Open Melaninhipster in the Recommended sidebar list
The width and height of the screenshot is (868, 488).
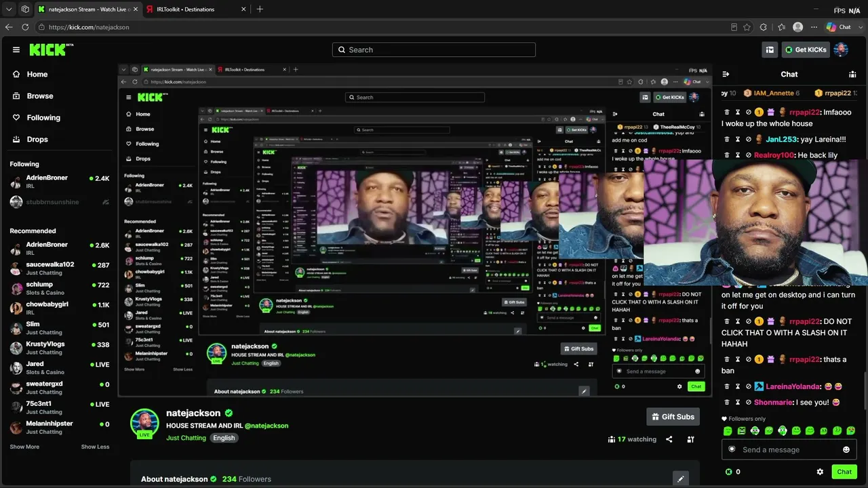point(60,427)
